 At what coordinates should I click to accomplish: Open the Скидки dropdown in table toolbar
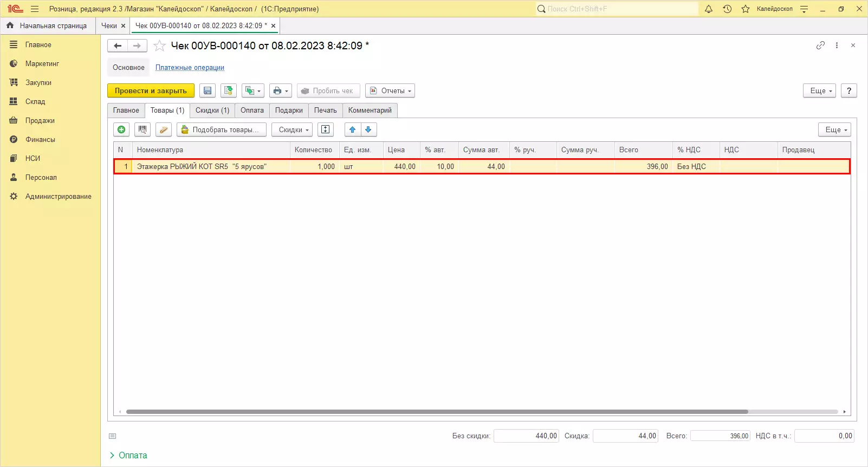coord(293,129)
